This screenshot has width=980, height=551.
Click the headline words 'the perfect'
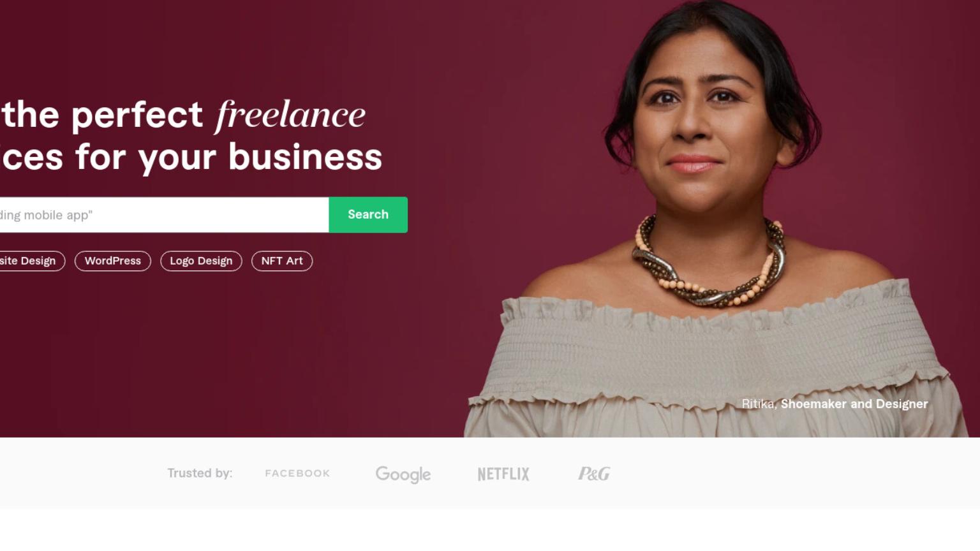tap(102, 115)
